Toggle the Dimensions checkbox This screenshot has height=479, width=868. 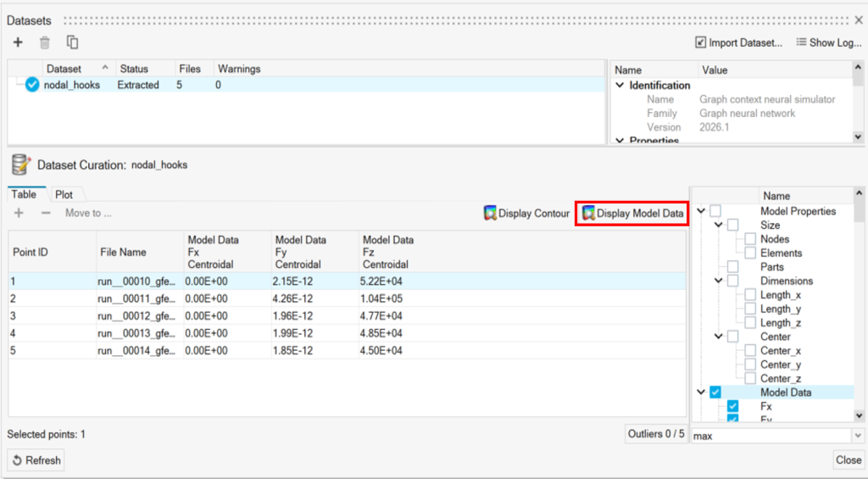(733, 281)
